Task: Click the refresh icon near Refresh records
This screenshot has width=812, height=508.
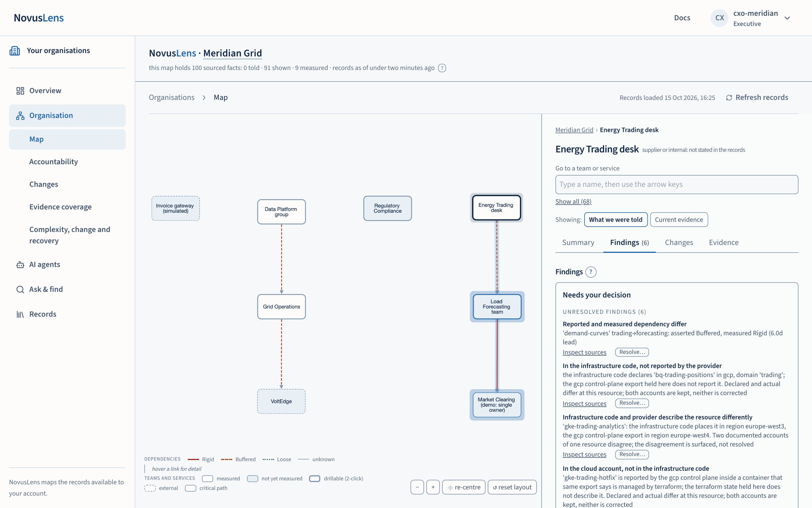Action: (x=729, y=98)
